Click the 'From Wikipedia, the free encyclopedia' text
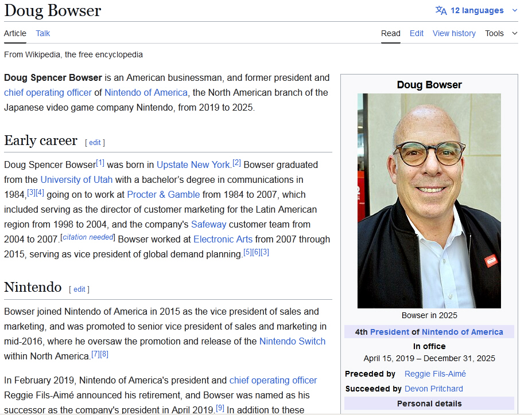Image resolution: width=532 pixels, height=415 pixels. point(73,54)
